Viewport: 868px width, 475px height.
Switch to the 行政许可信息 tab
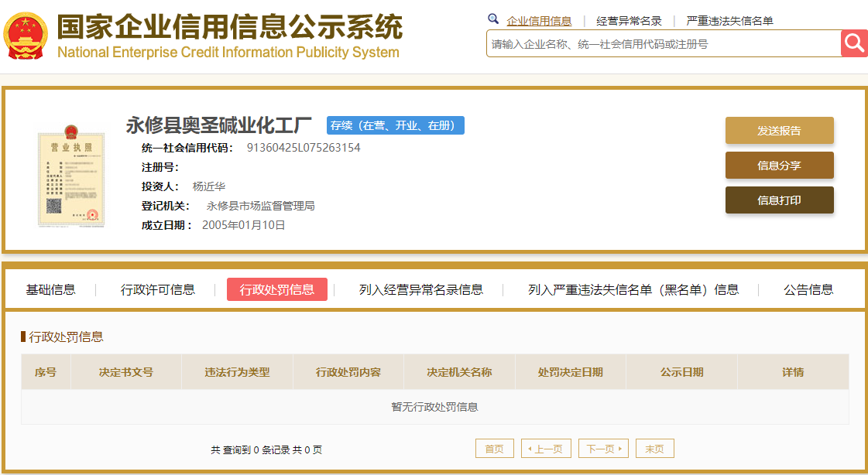pos(158,289)
